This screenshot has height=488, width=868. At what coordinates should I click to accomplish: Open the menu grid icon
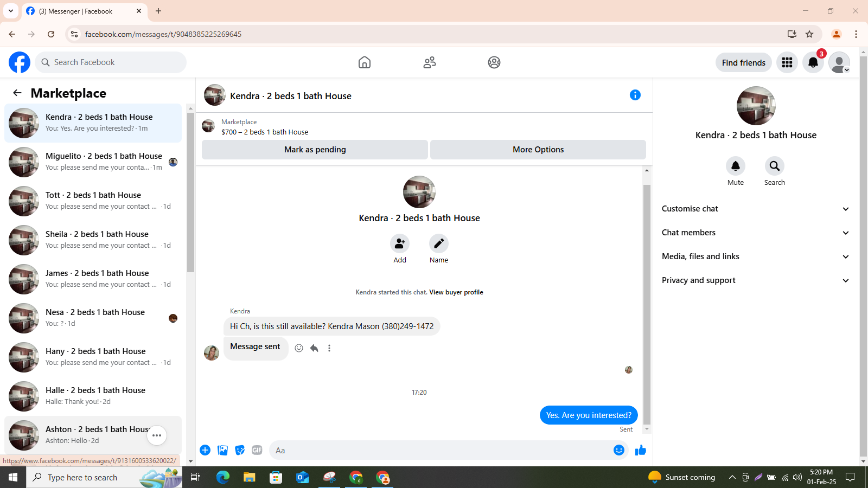tap(787, 62)
